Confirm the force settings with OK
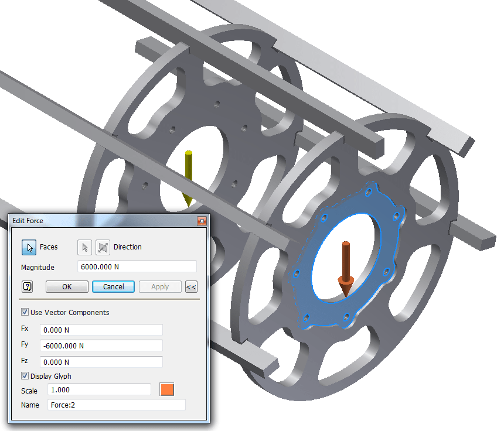504x431 pixels. pos(66,286)
